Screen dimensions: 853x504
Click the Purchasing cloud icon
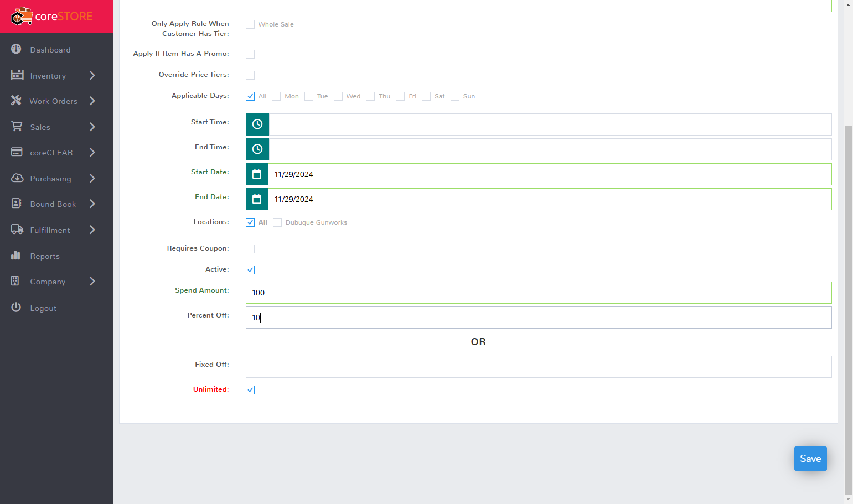click(17, 178)
